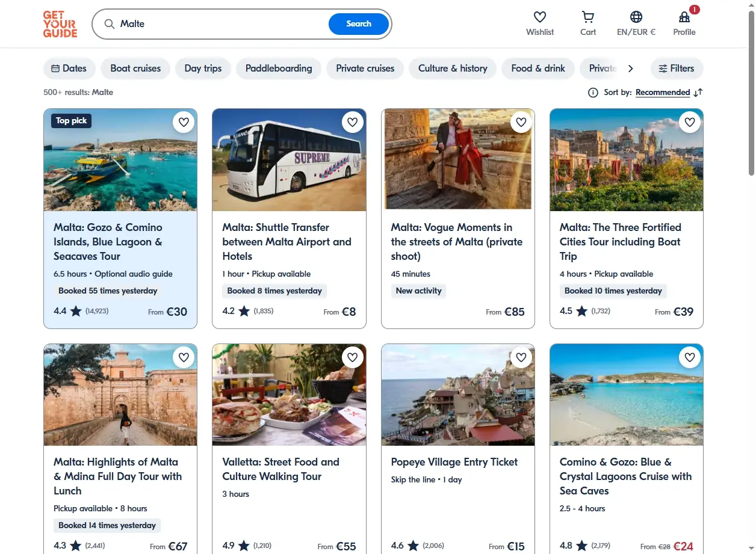Click the Top pick badge
Screen dimensions: 756x554
pos(72,121)
